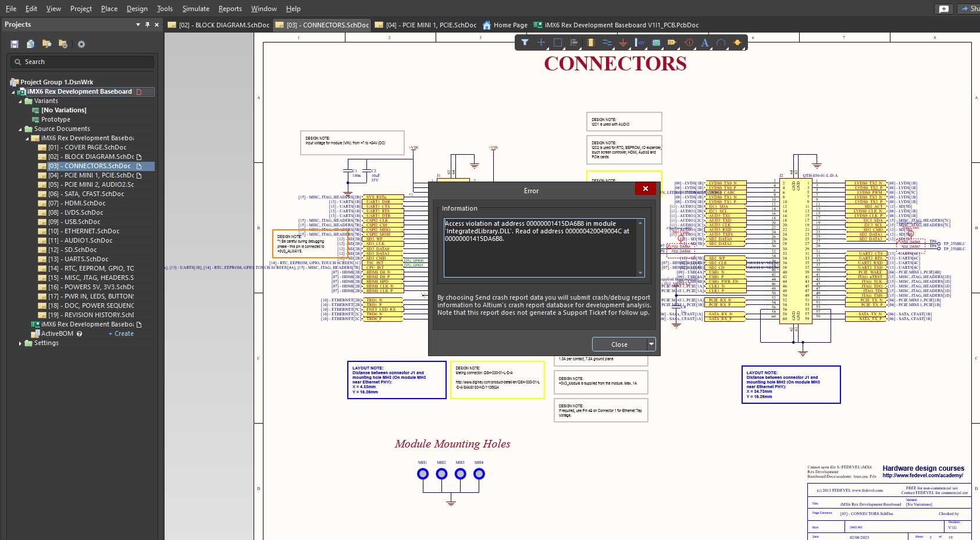Select the Place Text String tool
This screenshot has height=540, width=980.
pyautogui.click(x=705, y=42)
